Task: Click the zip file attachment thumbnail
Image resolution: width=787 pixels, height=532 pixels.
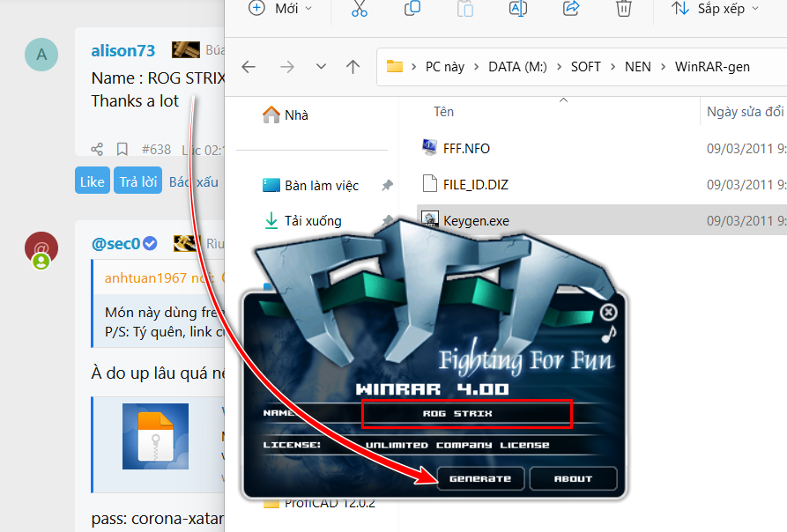Action: [156, 436]
